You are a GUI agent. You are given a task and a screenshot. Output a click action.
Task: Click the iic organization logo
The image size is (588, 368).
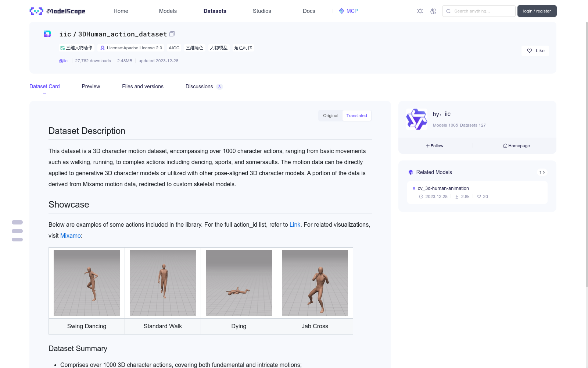(416, 119)
